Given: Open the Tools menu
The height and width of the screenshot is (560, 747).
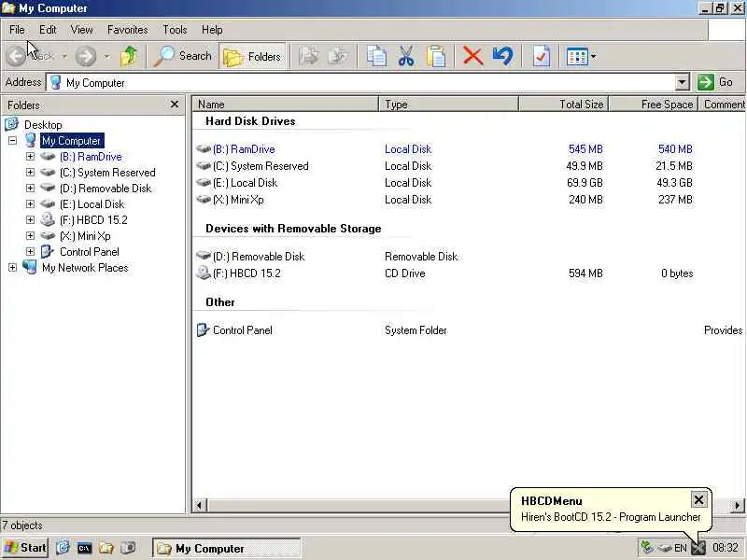Looking at the screenshot, I should [175, 30].
